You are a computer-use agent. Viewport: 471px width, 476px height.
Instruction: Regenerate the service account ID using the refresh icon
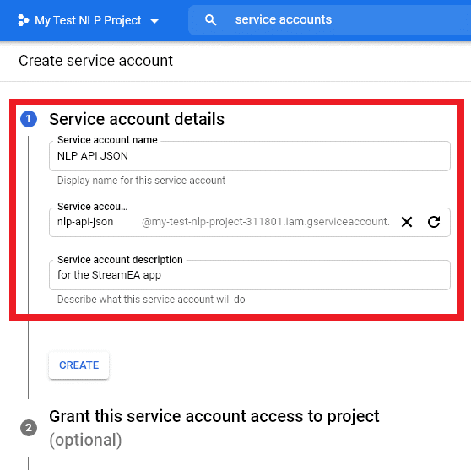[434, 222]
